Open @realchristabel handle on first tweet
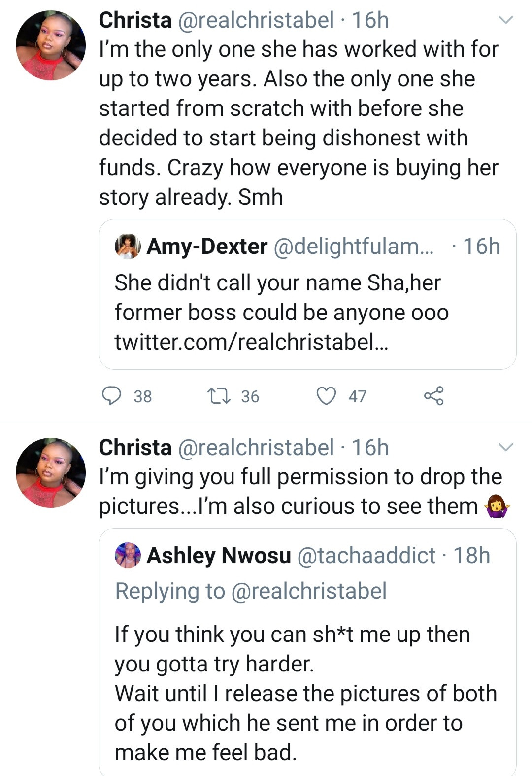This screenshot has width=532, height=776. click(x=255, y=20)
